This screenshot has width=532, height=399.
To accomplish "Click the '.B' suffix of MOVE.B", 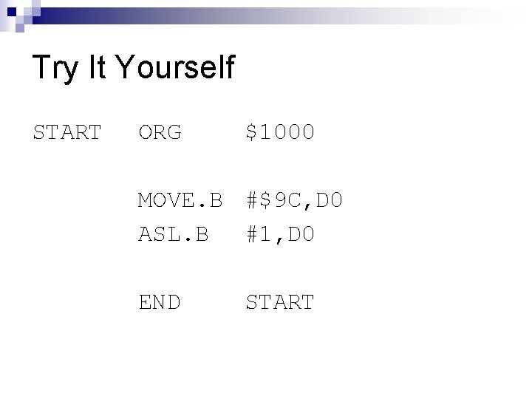I will [x=212, y=200].
